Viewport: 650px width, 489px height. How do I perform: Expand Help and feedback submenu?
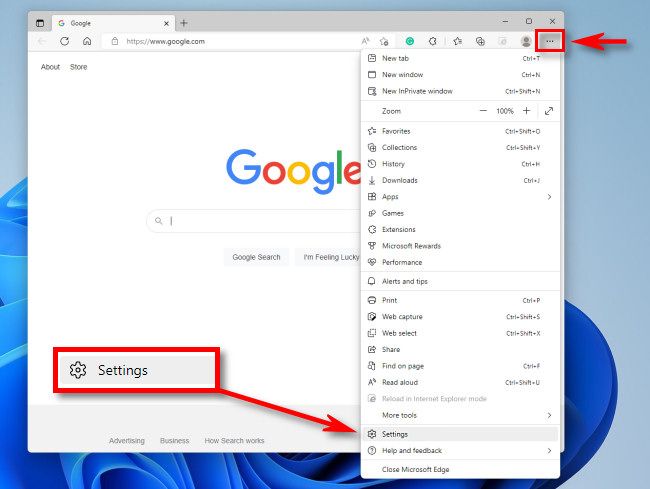coord(460,450)
